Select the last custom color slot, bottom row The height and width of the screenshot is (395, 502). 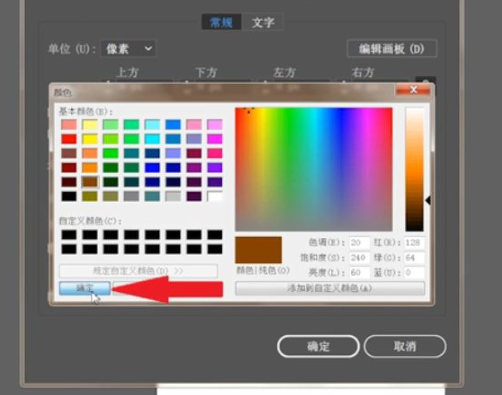pyautogui.click(x=215, y=249)
